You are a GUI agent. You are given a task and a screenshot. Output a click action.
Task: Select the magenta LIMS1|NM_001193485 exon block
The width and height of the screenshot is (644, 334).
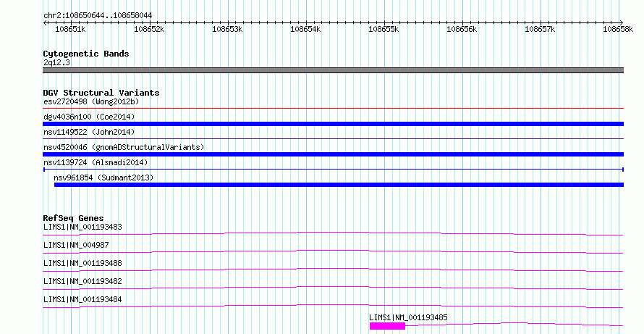pos(387,326)
